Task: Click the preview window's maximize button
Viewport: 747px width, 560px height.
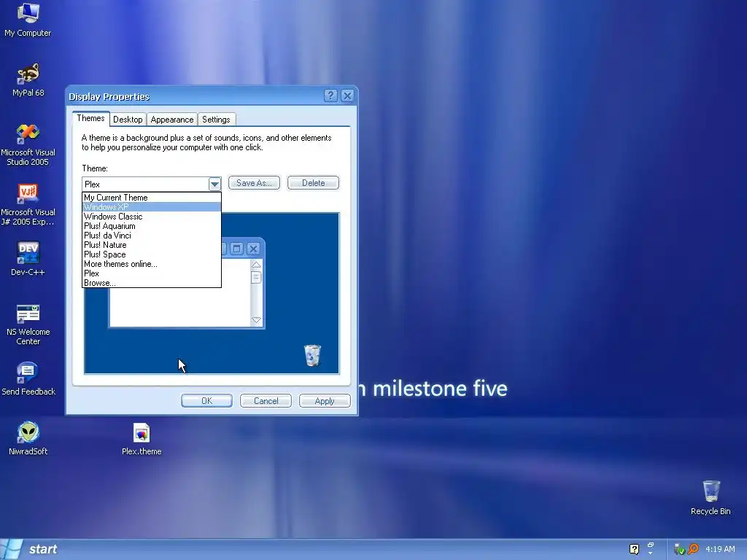Action: click(x=237, y=249)
